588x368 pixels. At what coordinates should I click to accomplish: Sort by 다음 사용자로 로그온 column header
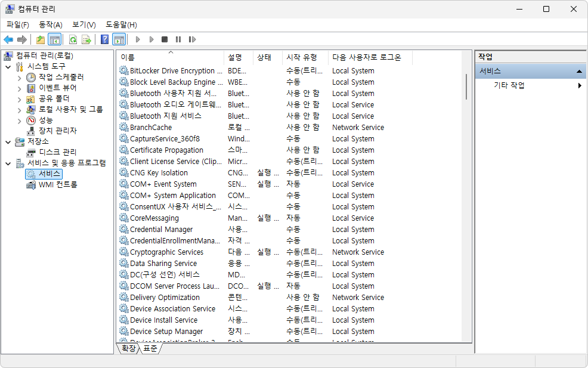(x=370, y=57)
